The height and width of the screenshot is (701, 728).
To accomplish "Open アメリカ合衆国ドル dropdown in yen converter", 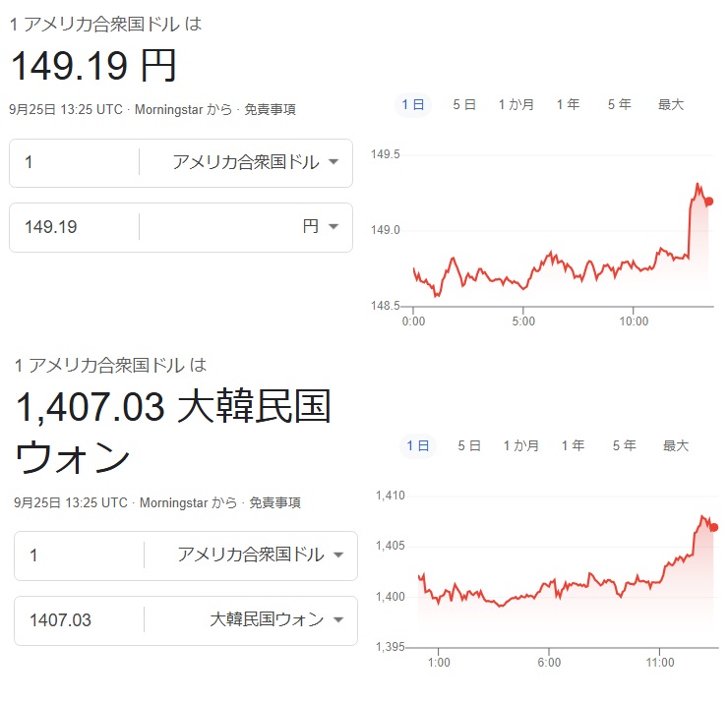I will [255, 163].
